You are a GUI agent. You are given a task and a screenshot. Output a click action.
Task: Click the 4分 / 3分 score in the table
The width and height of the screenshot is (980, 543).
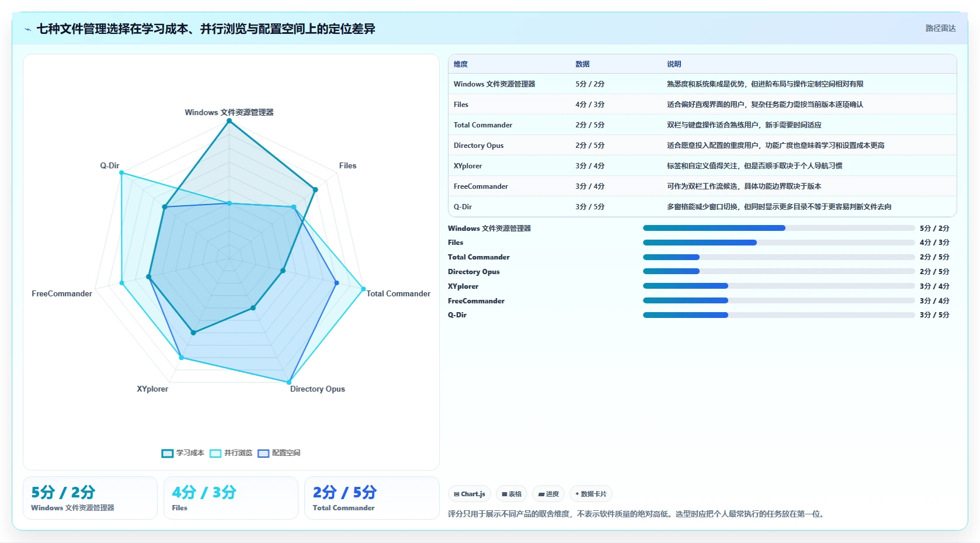(x=590, y=105)
